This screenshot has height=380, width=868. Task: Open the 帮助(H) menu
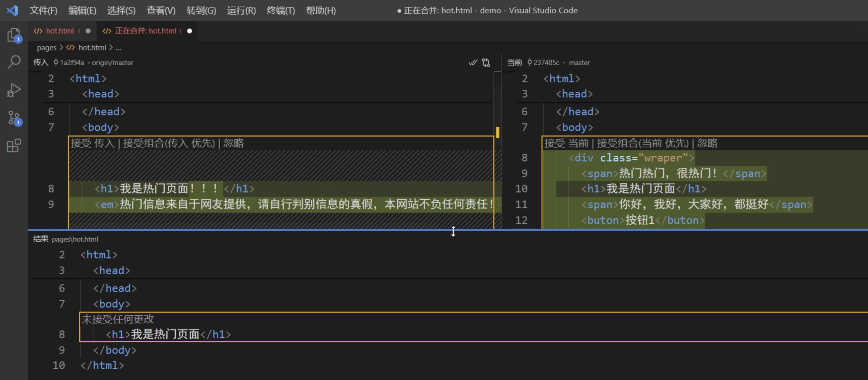tap(321, 10)
